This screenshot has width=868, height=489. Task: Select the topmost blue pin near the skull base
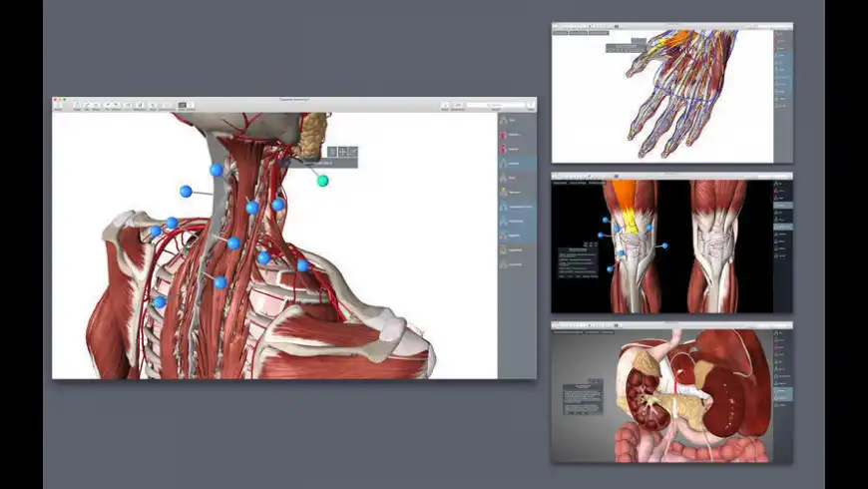click(216, 170)
